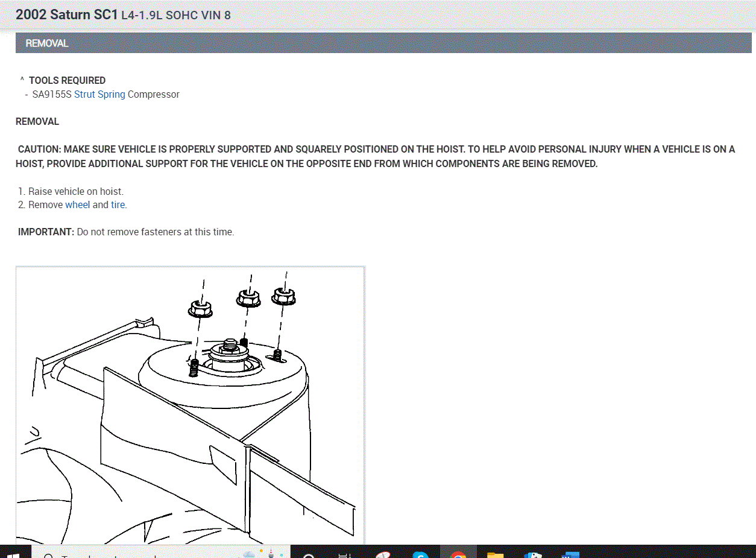Collapse the TOOLS REQUIRED section caret
Image resolution: width=756 pixels, height=558 pixels.
tap(22, 80)
